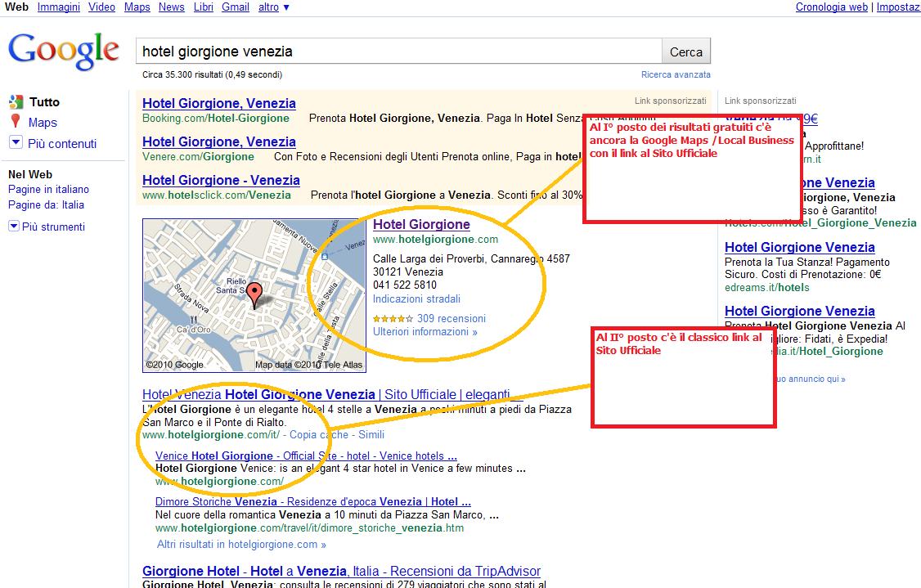Click the Google logo

point(64,51)
